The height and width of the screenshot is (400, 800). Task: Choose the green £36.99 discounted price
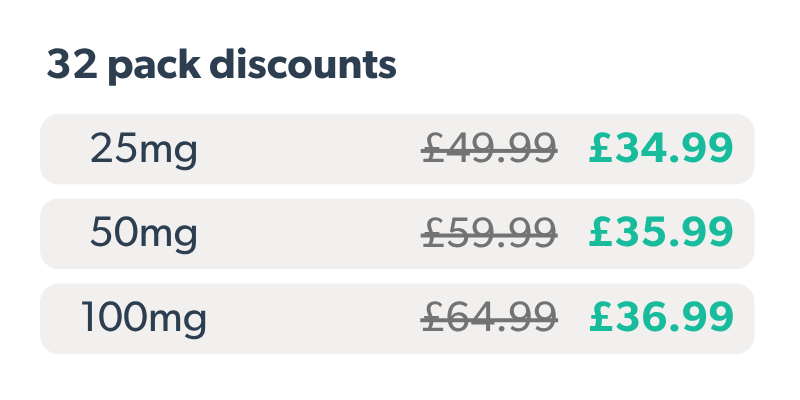662,319
